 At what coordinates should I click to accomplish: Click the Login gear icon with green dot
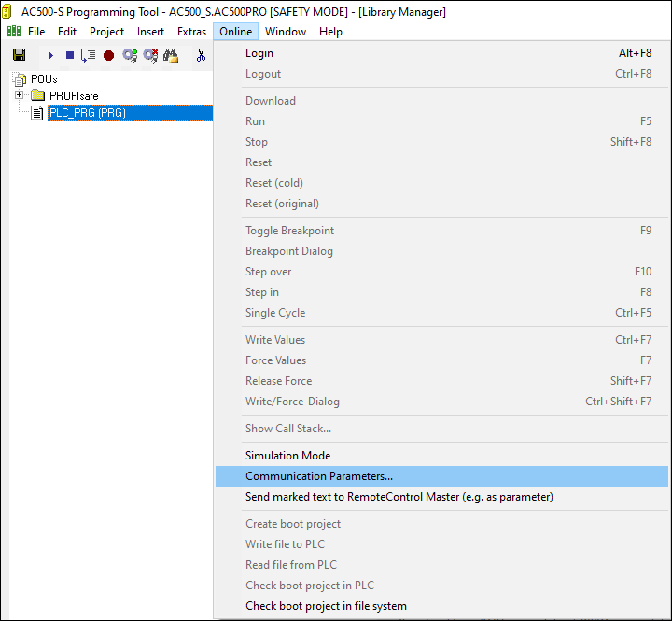click(130, 55)
